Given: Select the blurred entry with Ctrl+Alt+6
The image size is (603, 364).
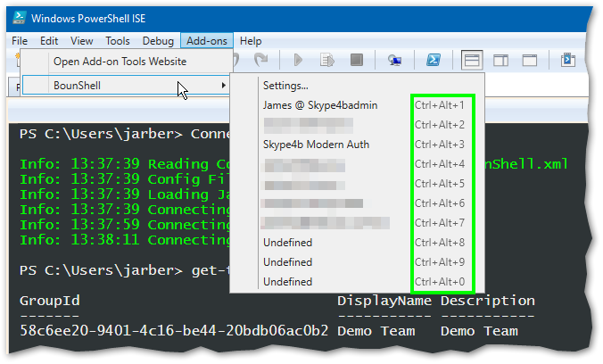Looking at the screenshot, I should point(358,203).
